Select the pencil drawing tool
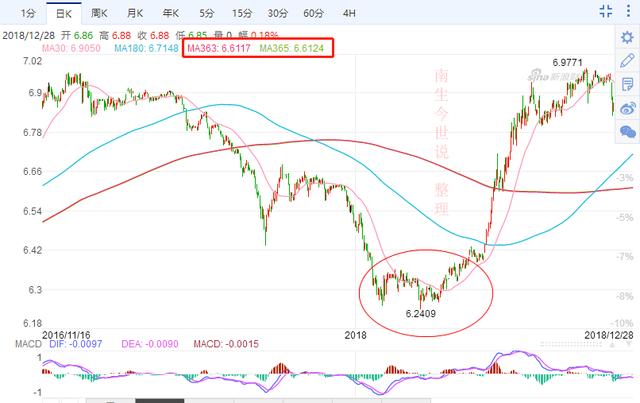This screenshot has height=403, width=640. [627, 60]
